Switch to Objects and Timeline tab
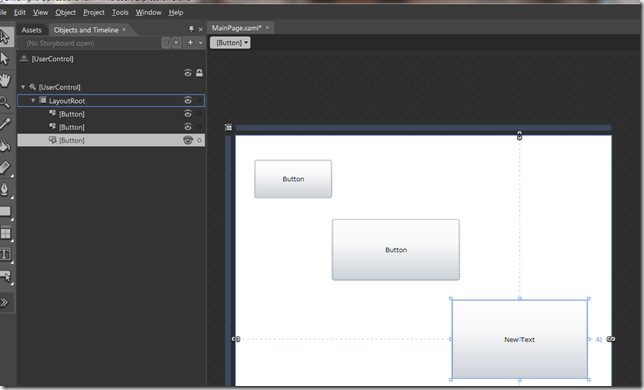 click(x=86, y=30)
